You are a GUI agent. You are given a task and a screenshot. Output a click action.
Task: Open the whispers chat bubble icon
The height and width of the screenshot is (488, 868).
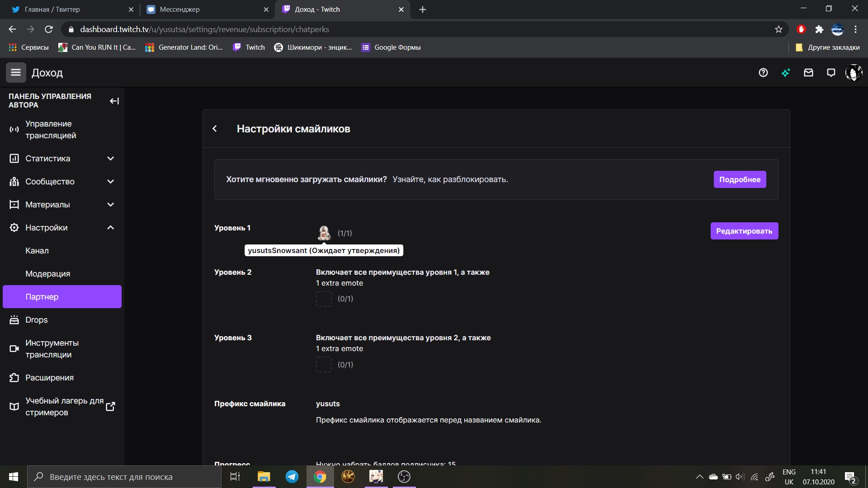(831, 73)
